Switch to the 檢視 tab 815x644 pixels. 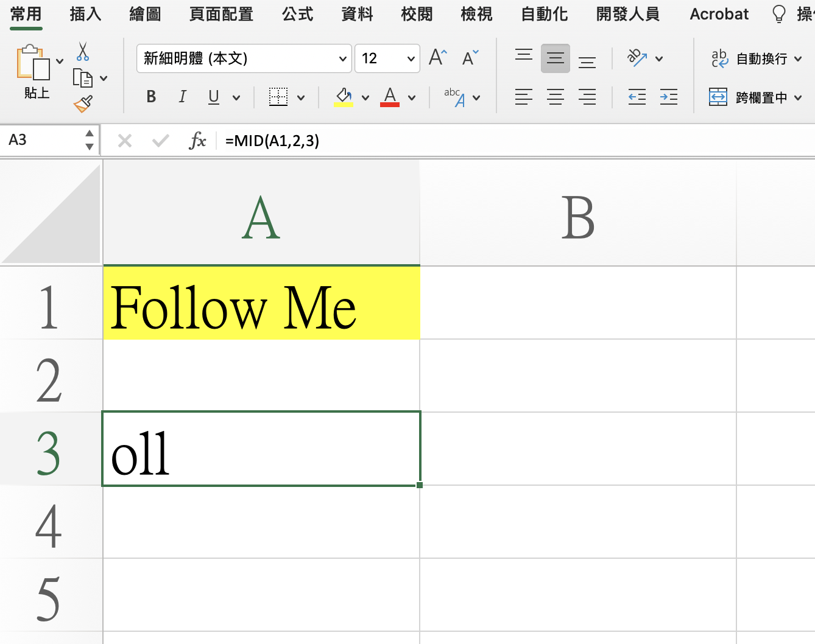click(476, 14)
